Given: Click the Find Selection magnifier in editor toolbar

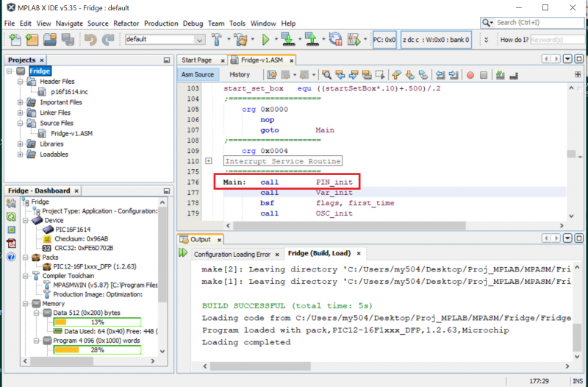Looking at the screenshot, I should pyautogui.click(x=326, y=74).
